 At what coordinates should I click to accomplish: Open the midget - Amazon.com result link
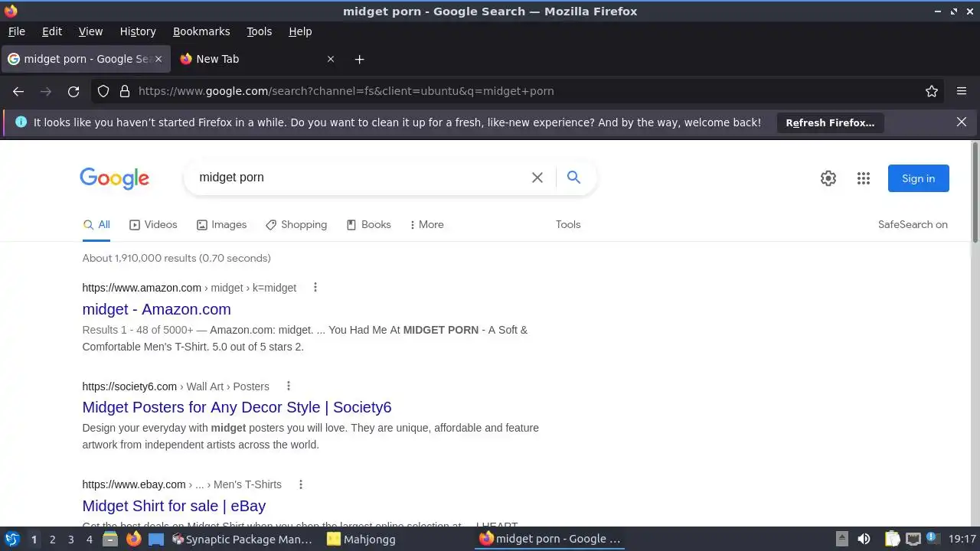pyautogui.click(x=156, y=309)
